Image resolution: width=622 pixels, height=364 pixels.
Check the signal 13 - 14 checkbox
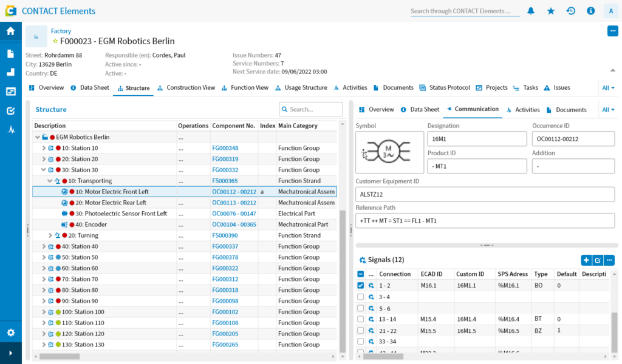tap(361, 318)
